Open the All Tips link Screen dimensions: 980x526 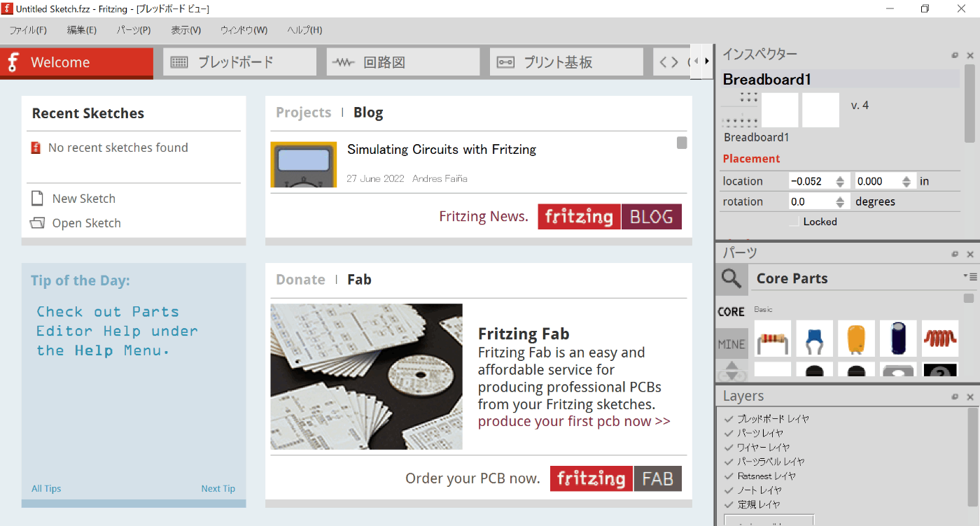46,488
